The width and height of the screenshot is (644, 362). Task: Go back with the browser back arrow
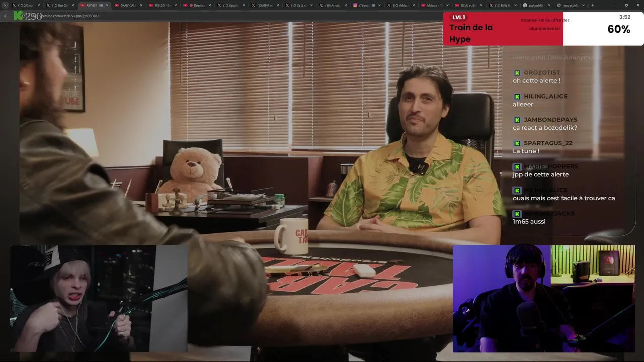pos(6,16)
